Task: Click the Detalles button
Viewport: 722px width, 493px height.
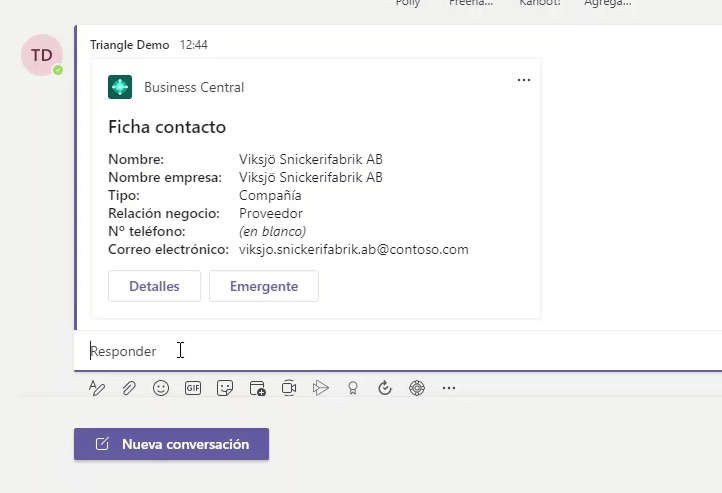Action: point(154,286)
